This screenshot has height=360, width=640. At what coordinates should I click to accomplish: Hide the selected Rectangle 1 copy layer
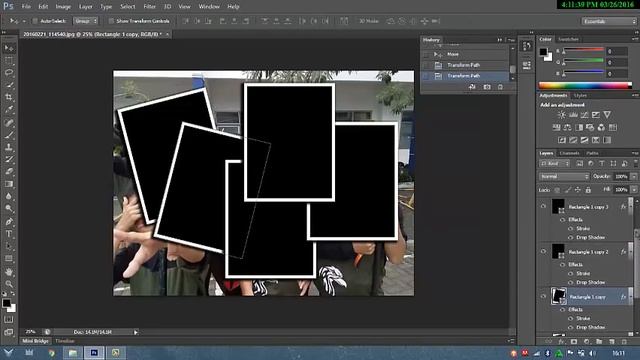click(x=543, y=297)
